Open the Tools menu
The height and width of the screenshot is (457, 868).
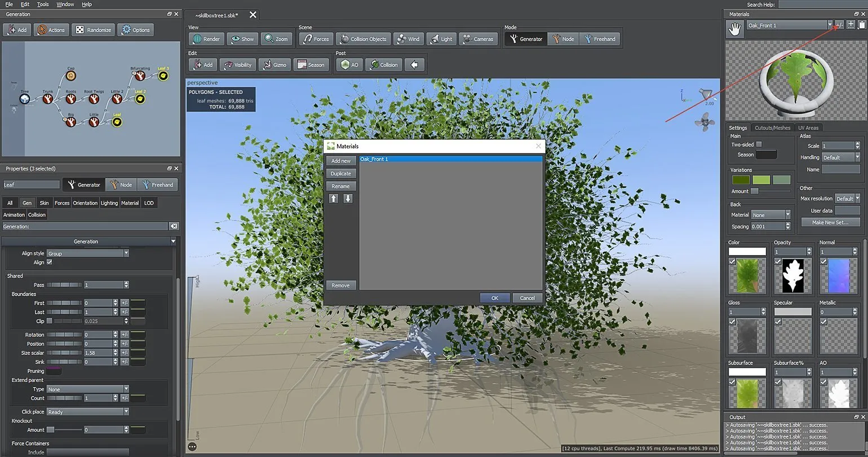tap(43, 4)
